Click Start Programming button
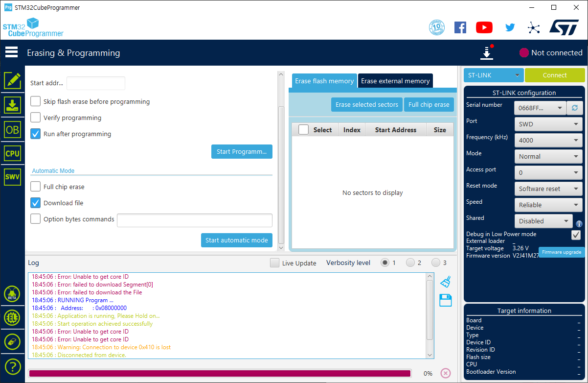Viewport: 588px width, 383px height. [242, 151]
